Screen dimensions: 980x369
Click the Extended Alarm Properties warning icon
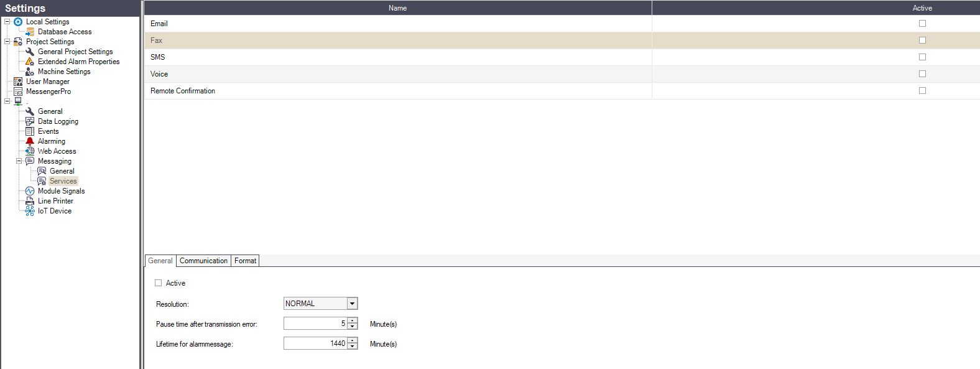tap(30, 62)
